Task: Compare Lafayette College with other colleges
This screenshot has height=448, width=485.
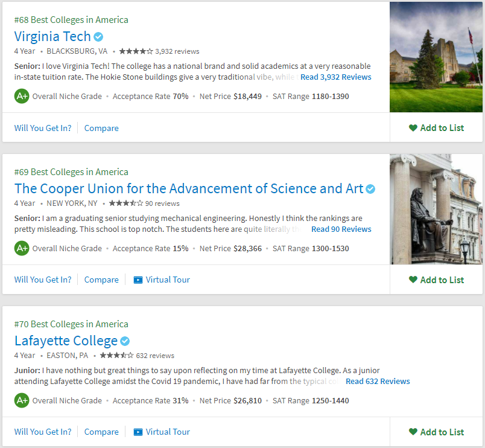Action: (101, 432)
